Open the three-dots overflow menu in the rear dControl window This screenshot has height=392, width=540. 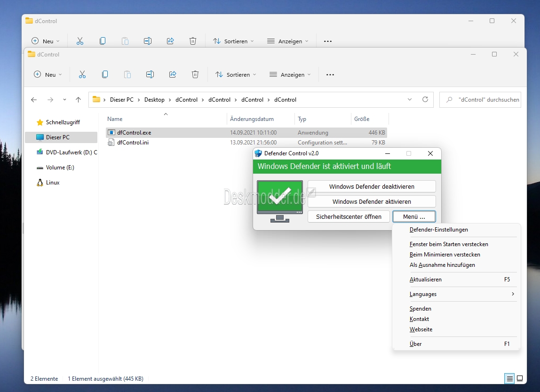[x=328, y=41]
